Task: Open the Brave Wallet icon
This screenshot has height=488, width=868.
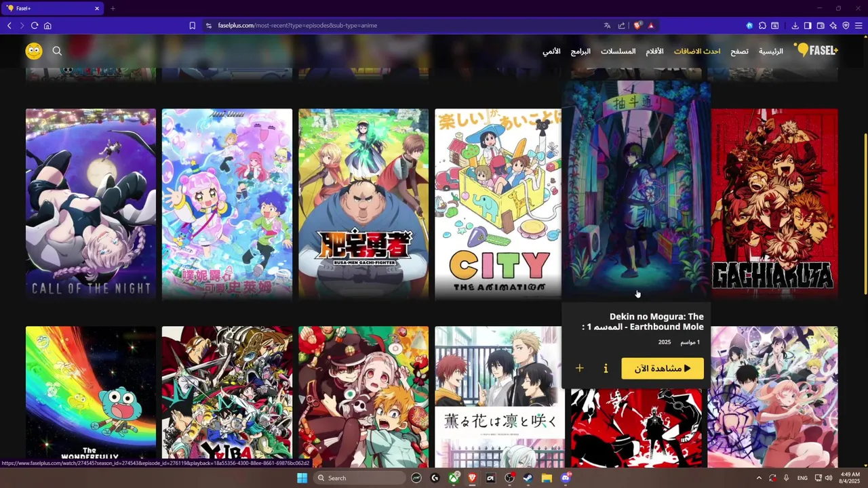Action: pos(821,26)
